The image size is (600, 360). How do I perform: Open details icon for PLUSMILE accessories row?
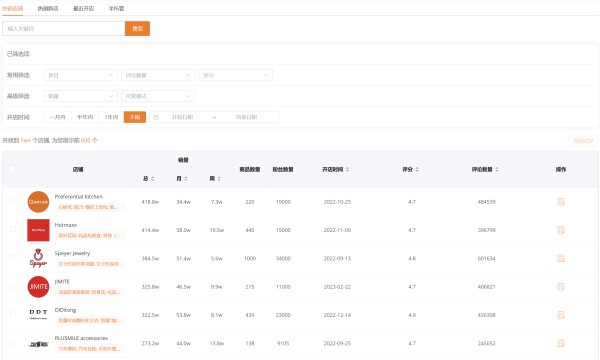pyautogui.click(x=561, y=343)
